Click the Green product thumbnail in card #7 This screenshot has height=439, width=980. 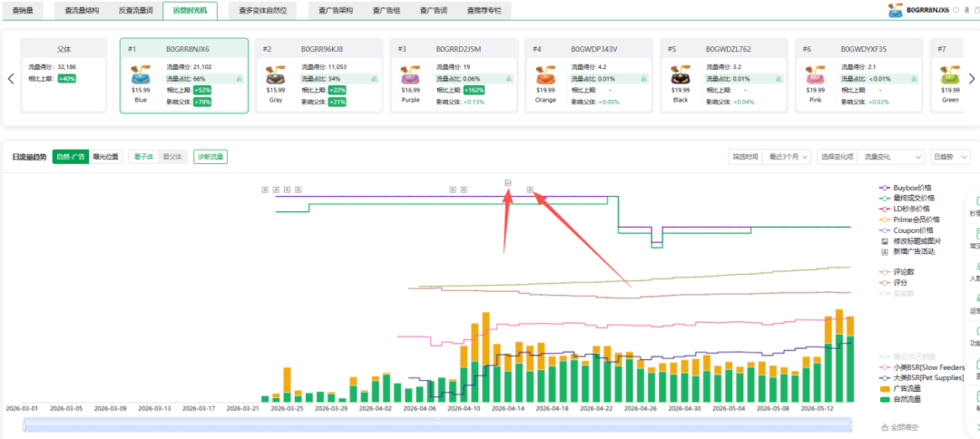point(950,76)
